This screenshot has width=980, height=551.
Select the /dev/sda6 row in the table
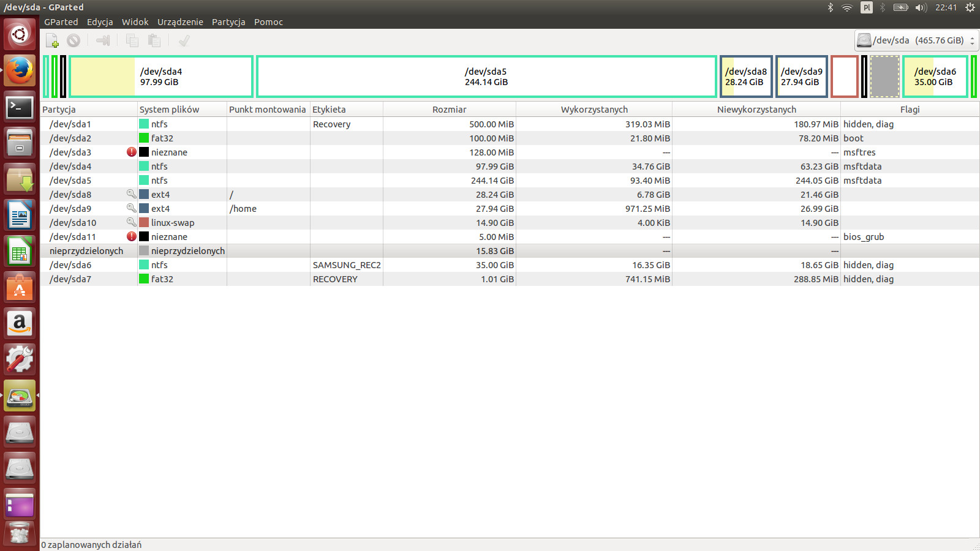(x=510, y=265)
